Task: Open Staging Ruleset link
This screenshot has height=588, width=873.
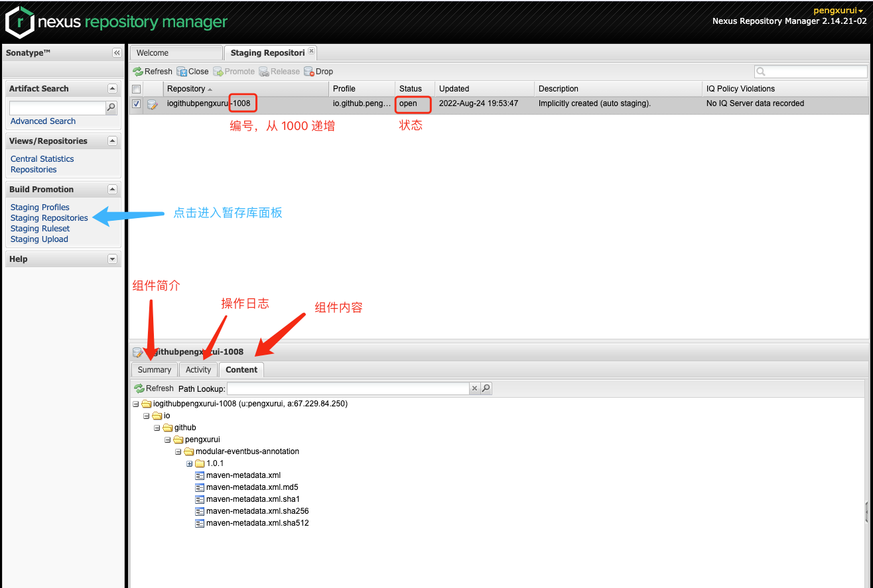Action: click(40, 229)
